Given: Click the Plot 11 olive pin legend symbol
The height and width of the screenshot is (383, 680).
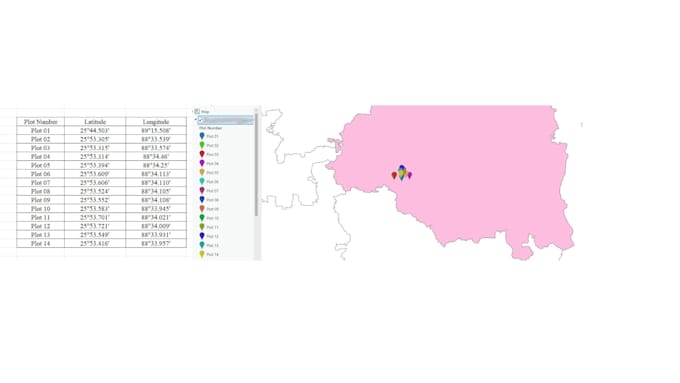Looking at the screenshot, I should pos(202,227).
